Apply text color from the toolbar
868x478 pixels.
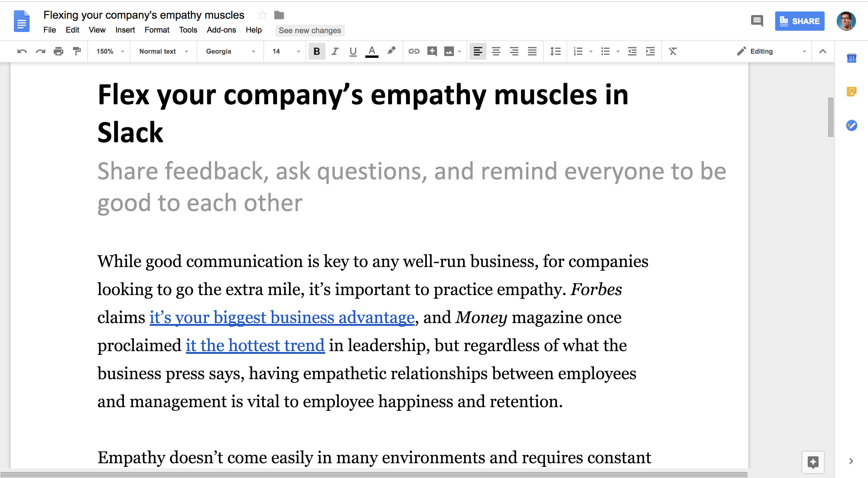371,51
